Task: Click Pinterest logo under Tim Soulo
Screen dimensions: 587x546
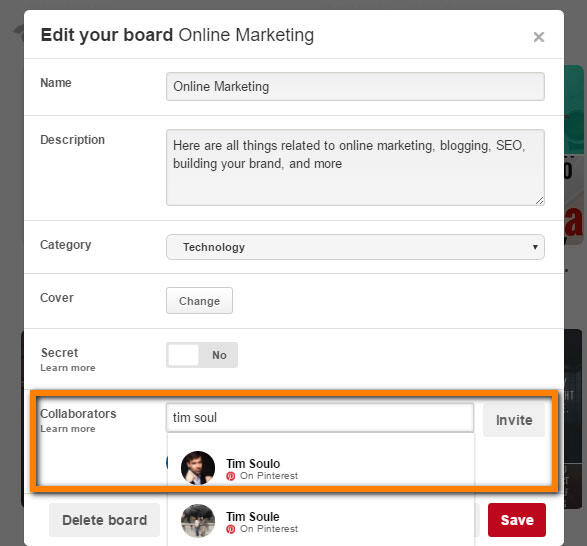Action: 231,476
